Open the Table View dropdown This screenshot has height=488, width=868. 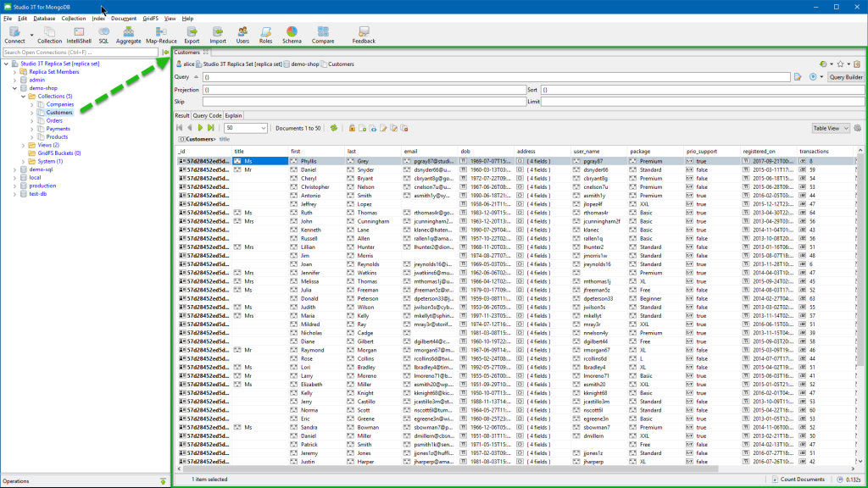tap(831, 129)
